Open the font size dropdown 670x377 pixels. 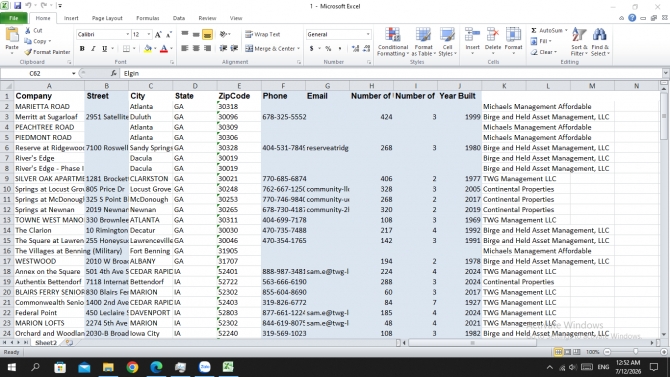pos(149,34)
